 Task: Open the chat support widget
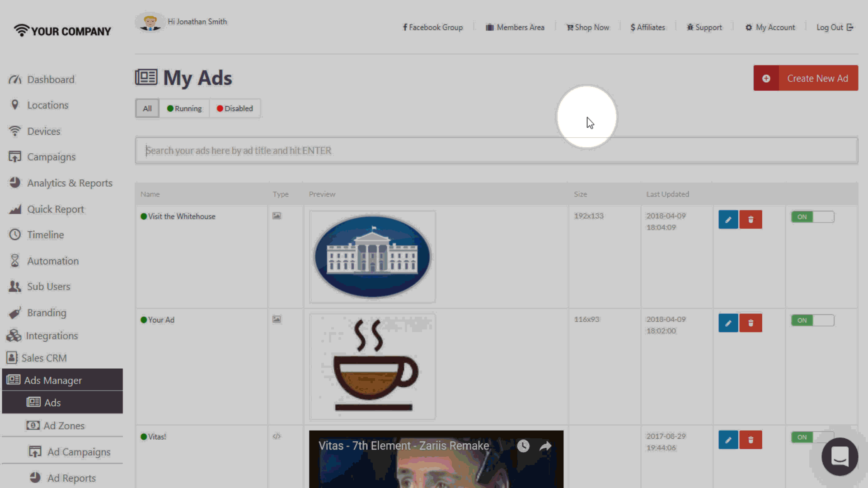pyautogui.click(x=840, y=456)
